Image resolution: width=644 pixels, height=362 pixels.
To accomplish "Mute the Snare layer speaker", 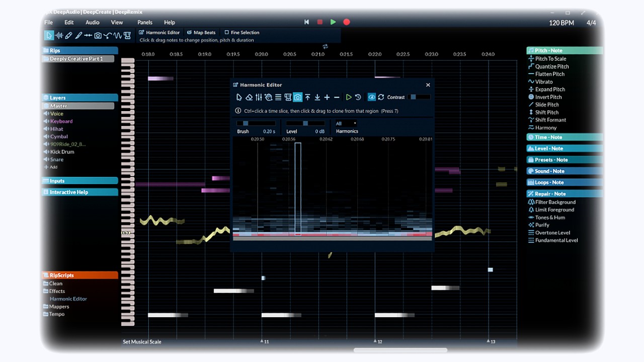I will pyautogui.click(x=46, y=159).
